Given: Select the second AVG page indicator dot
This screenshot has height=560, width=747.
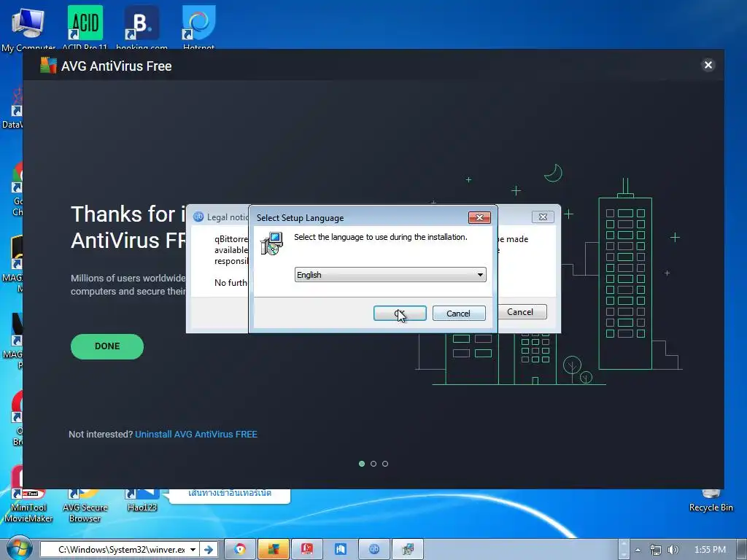Looking at the screenshot, I should [373, 464].
